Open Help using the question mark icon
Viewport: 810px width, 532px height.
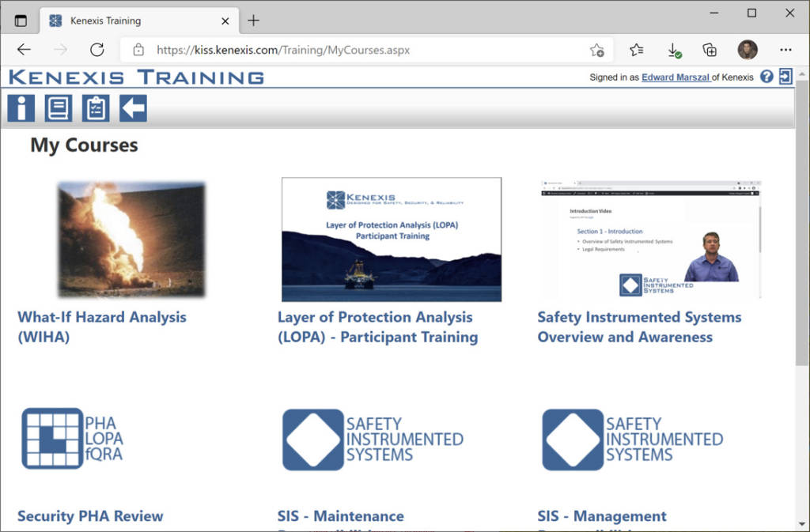click(x=766, y=76)
